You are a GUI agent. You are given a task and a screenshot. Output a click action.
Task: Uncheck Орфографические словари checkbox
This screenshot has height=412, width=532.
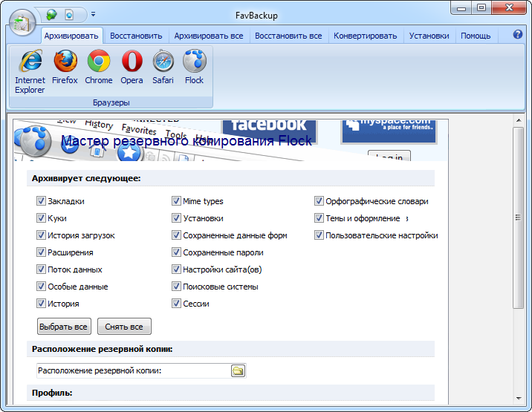coord(319,200)
